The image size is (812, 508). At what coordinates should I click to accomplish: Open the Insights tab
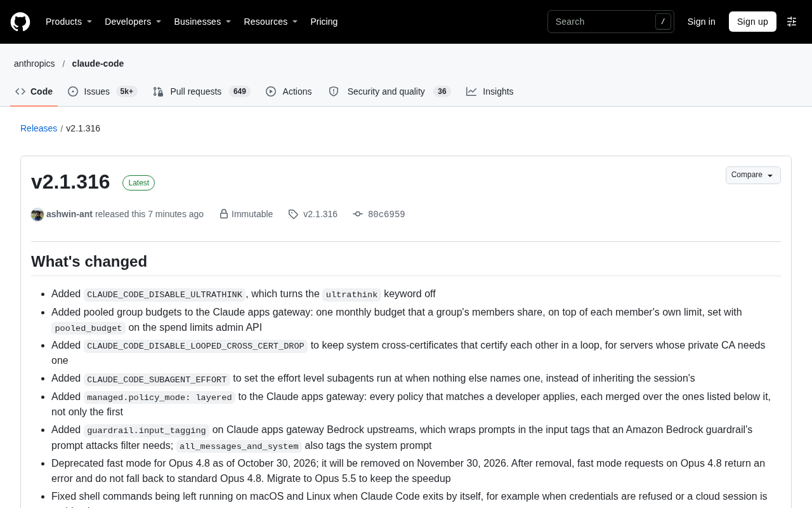[x=490, y=91]
